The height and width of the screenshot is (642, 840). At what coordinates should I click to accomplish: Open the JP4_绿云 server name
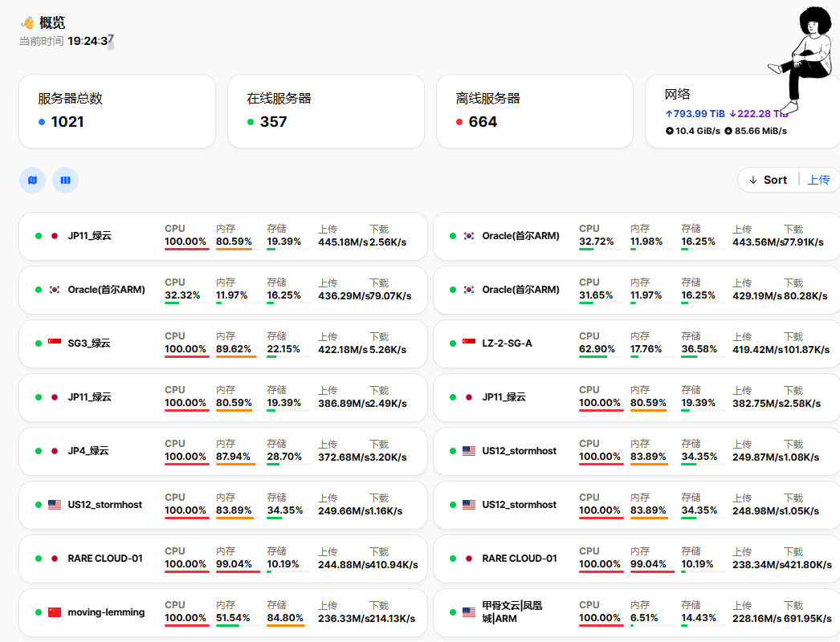coord(88,451)
